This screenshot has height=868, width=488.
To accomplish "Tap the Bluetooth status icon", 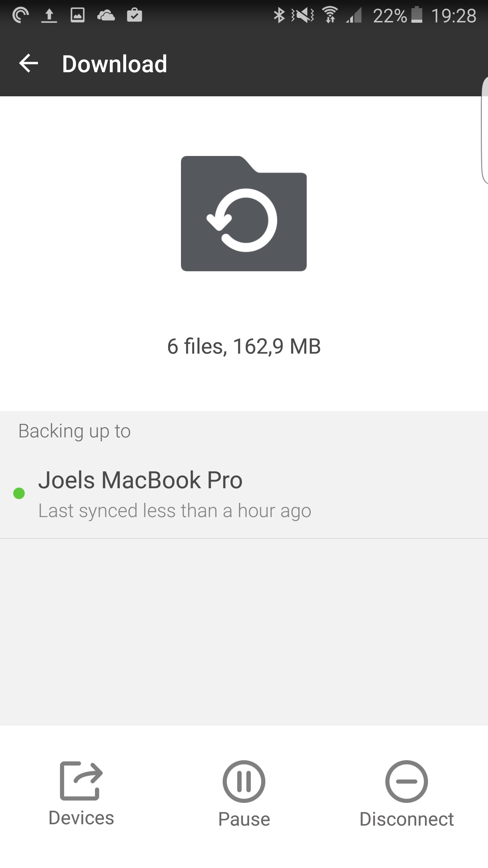I will pyautogui.click(x=279, y=16).
